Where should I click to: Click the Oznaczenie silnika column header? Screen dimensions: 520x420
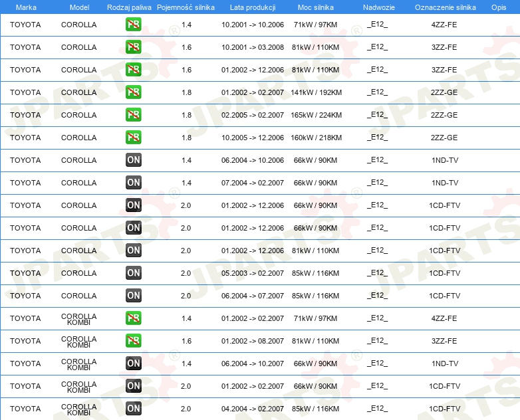coord(445,7)
